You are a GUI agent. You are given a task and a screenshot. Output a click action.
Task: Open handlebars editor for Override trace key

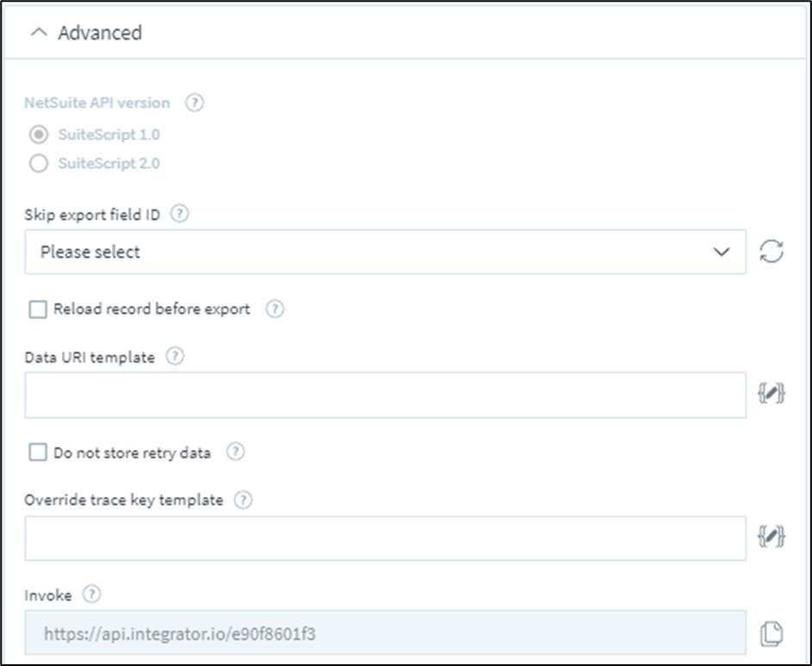(772, 537)
